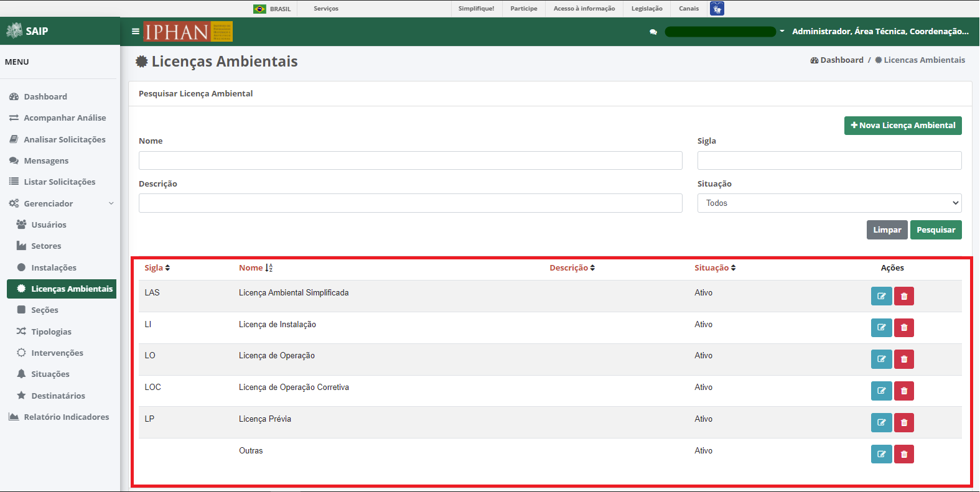This screenshot has width=980, height=492.
Task: Click the Dashboard breadcrumb link
Action: coord(837,60)
